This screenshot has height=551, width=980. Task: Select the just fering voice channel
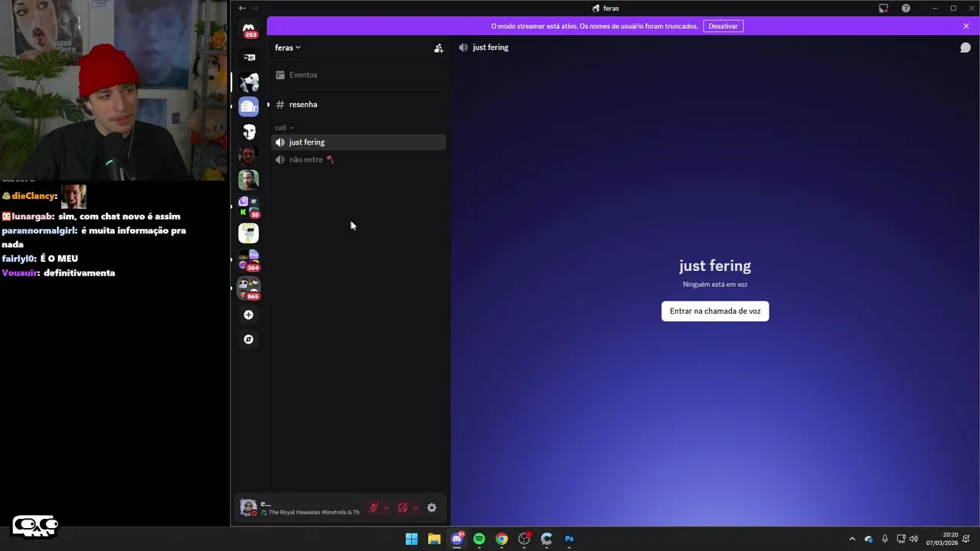(358, 142)
